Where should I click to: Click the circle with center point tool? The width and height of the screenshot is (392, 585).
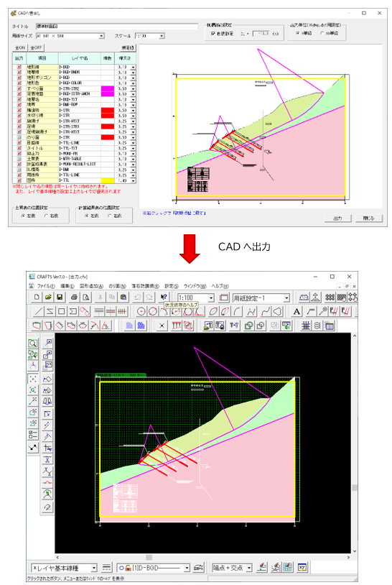click(141, 311)
